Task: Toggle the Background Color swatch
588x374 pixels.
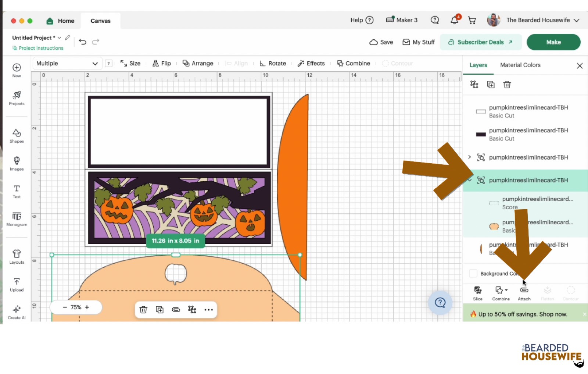Action: (x=473, y=273)
